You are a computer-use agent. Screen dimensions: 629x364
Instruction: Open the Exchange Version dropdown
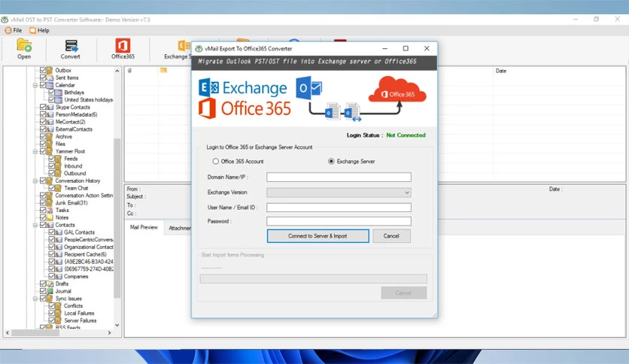(x=339, y=193)
